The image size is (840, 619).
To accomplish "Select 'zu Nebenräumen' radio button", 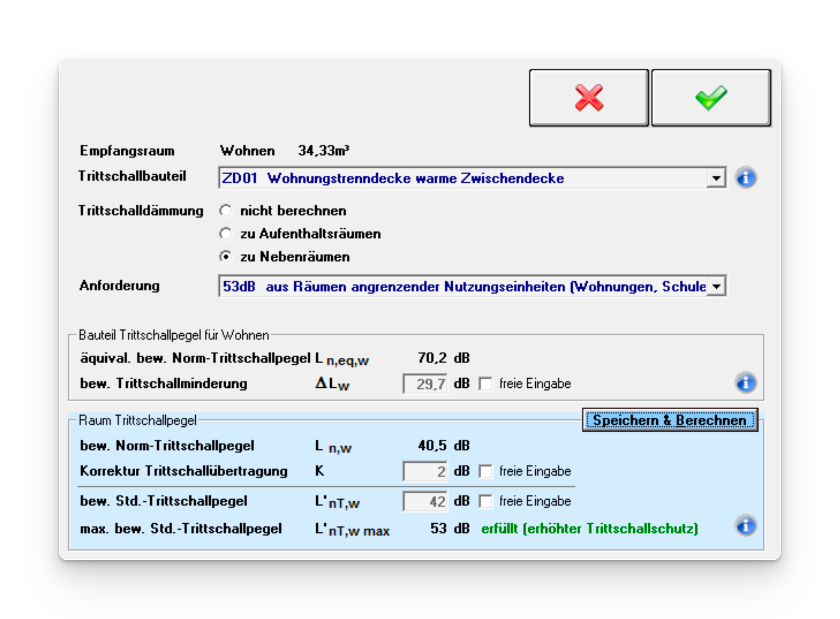I will (226, 257).
